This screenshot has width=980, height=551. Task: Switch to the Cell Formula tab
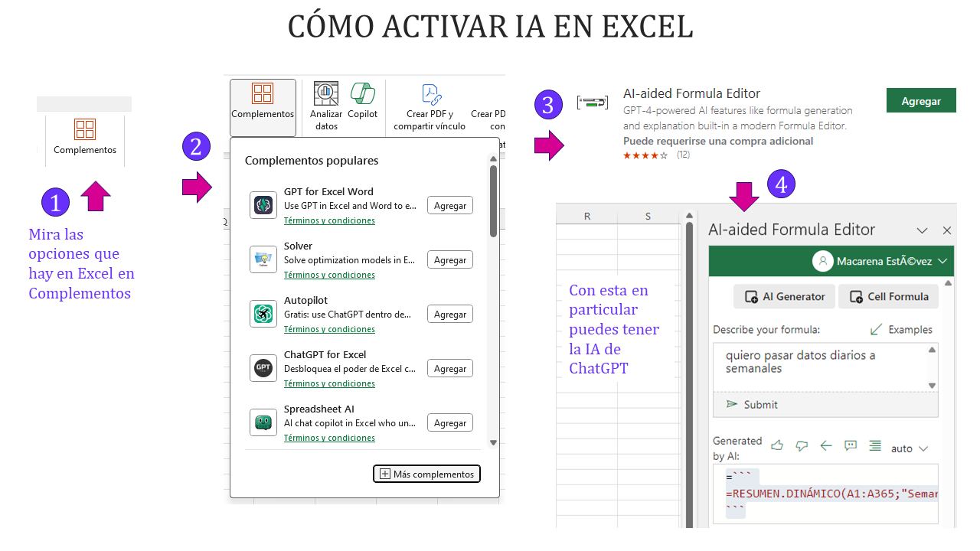(x=888, y=296)
